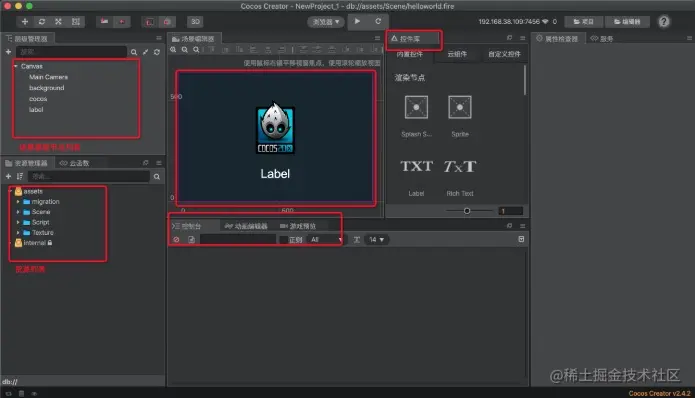Select the assets root folder
Screen dimensions: 695x398
pyautogui.click(x=29, y=191)
